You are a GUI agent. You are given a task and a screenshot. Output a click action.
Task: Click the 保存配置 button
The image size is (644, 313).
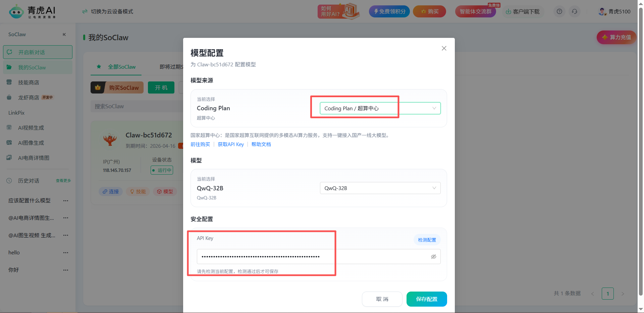[427, 299]
